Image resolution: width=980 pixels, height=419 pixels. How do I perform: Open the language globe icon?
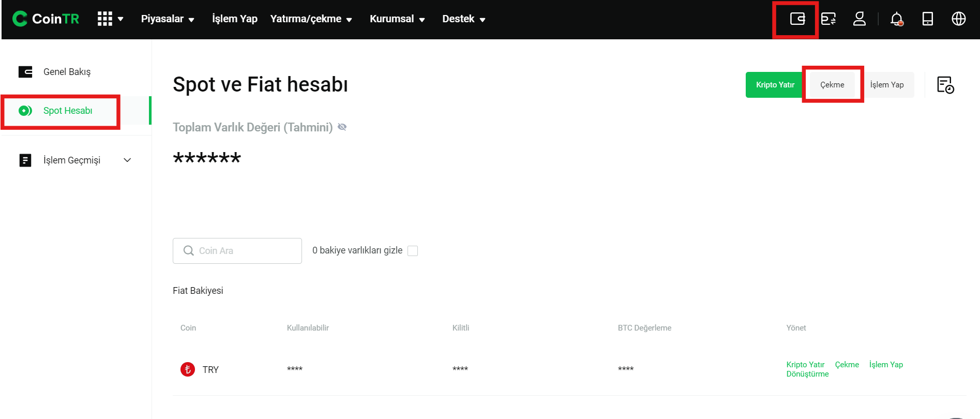[959, 19]
